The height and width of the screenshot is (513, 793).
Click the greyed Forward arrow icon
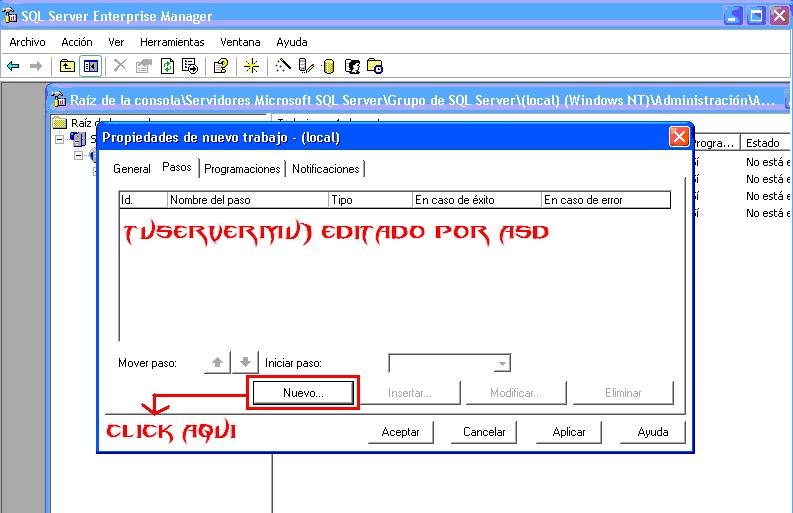(35, 66)
